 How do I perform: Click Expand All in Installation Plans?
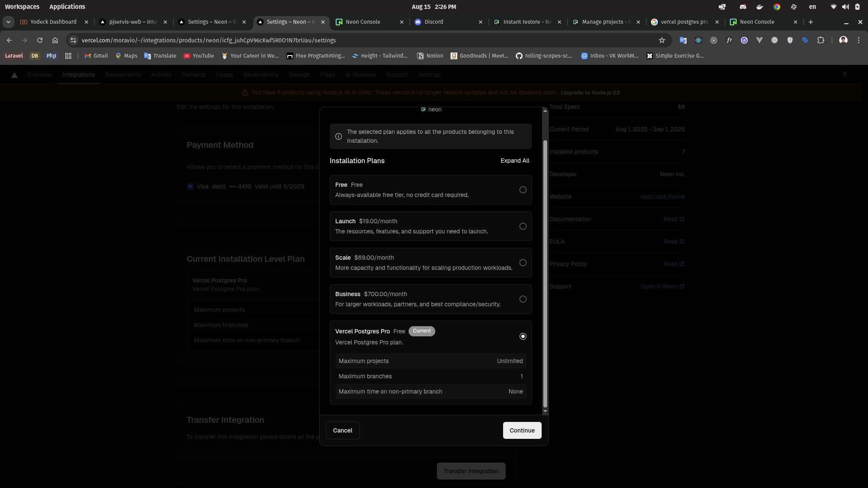coord(515,161)
